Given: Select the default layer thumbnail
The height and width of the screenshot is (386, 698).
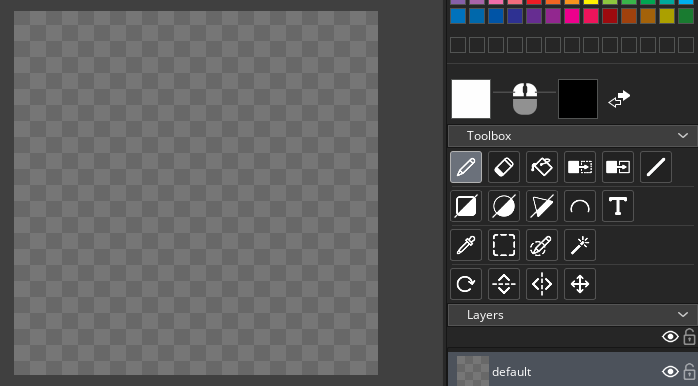Looking at the screenshot, I should coord(473,371).
